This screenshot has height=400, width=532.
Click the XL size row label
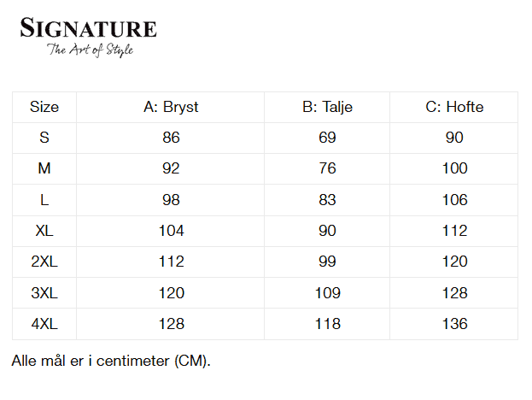(44, 231)
